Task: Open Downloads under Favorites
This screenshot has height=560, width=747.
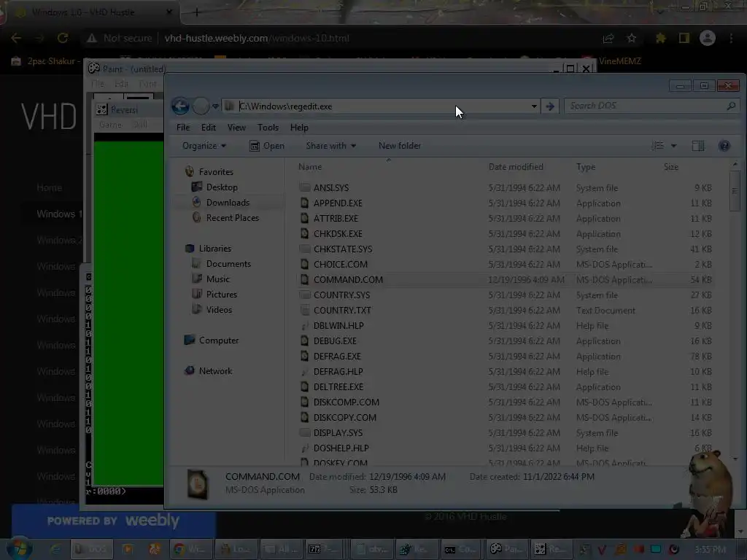Action: click(x=228, y=203)
